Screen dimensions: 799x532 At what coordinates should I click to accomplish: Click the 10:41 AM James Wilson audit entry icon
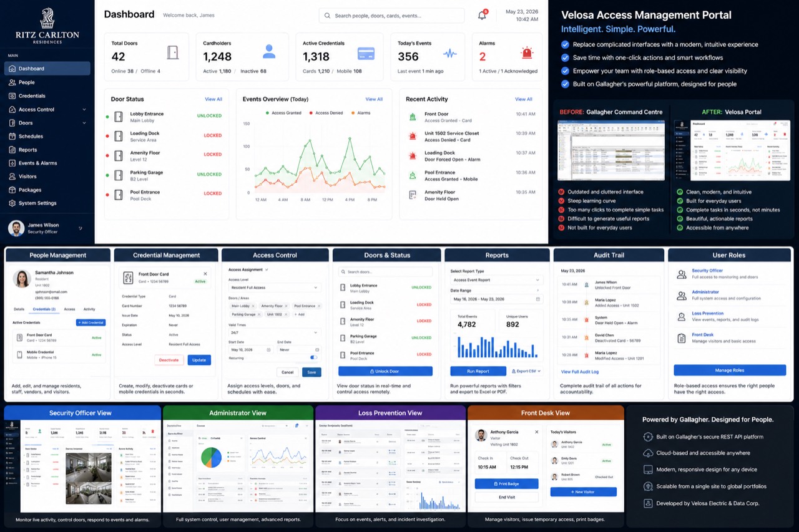click(x=587, y=284)
